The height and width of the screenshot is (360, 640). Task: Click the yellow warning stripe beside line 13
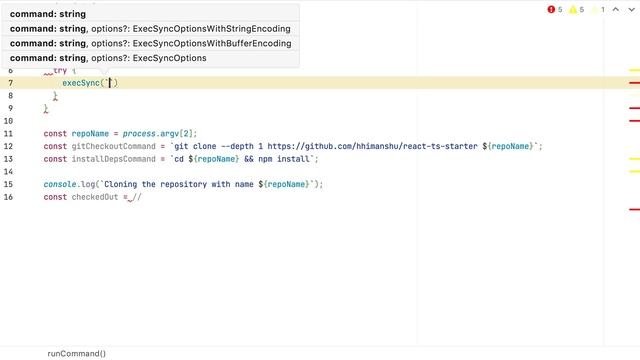634,159
